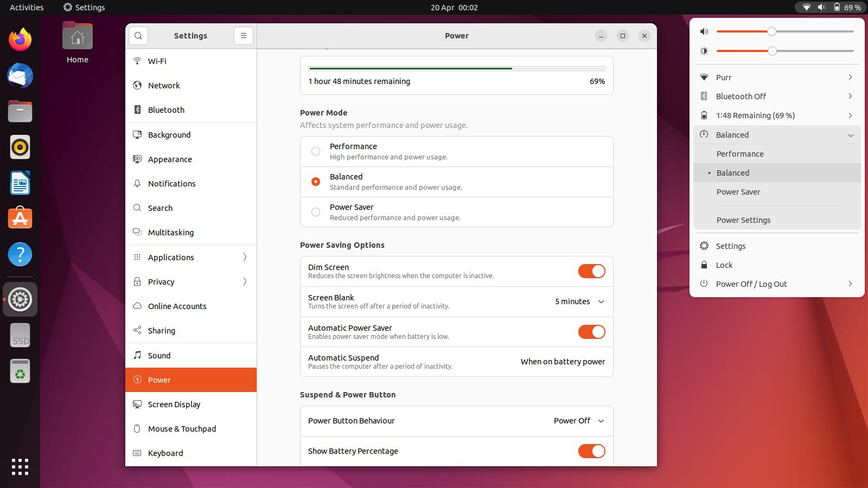Open the Settings search icon
This screenshot has height=488, width=868.
coord(138,35)
